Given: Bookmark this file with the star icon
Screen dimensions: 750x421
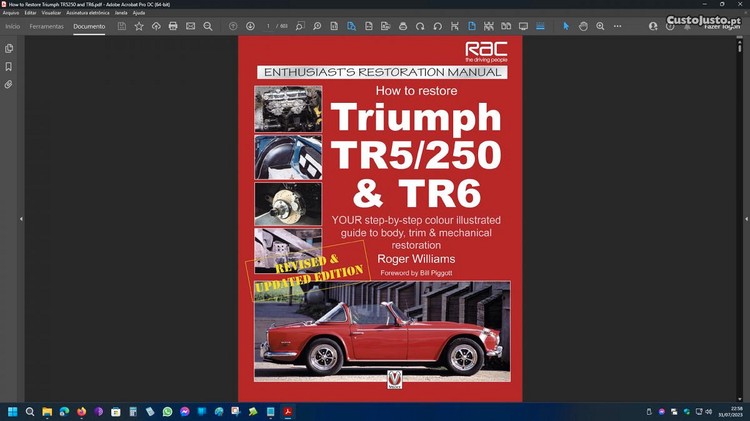Looking at the screenshot, I should [x=139, y=26].
